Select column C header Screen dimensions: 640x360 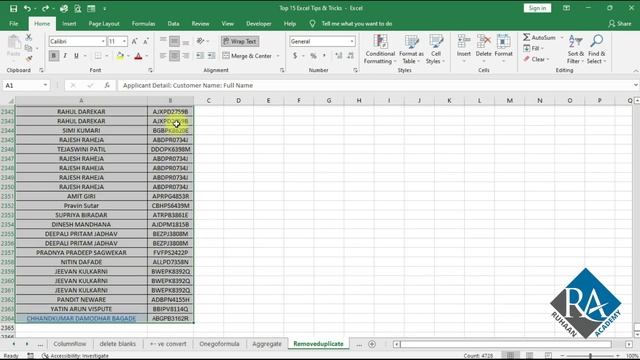(x=208, y=100)
